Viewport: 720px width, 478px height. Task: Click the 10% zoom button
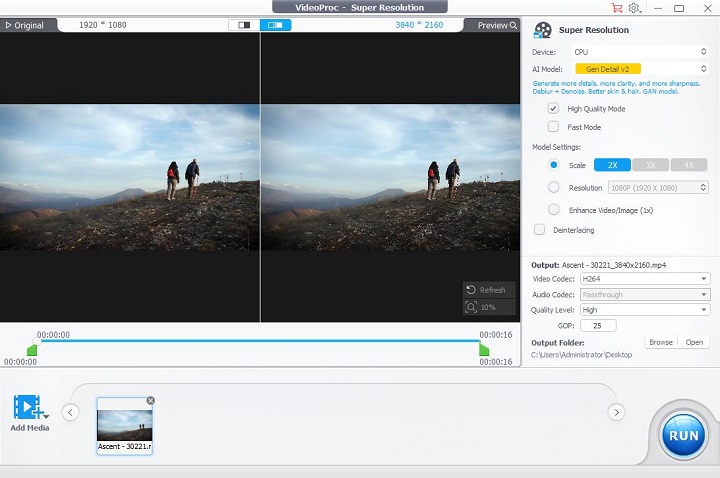coord(489,307)
